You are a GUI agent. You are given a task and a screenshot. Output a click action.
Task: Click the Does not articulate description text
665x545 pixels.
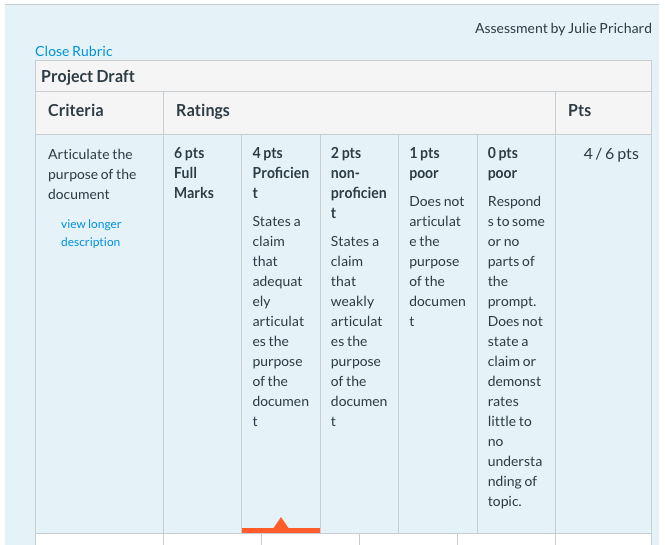coord(437,261)
